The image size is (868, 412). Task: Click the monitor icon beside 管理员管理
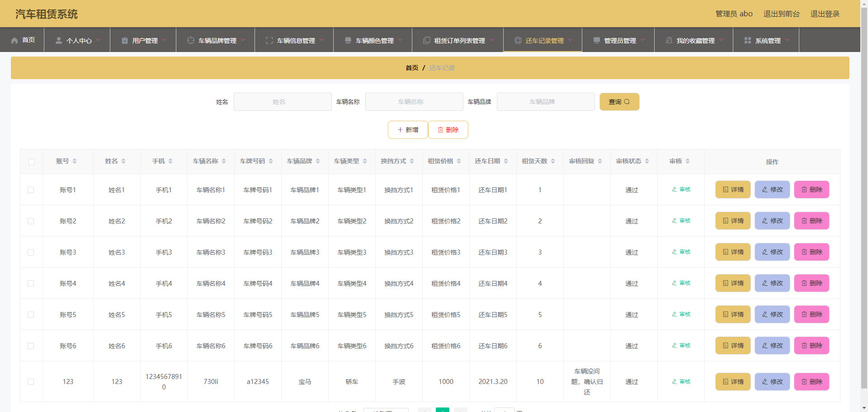tap(597, 40)
